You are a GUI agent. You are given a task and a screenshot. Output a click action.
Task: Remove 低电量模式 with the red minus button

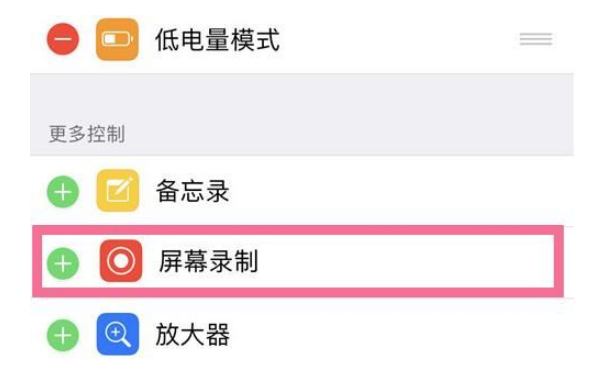63,39
